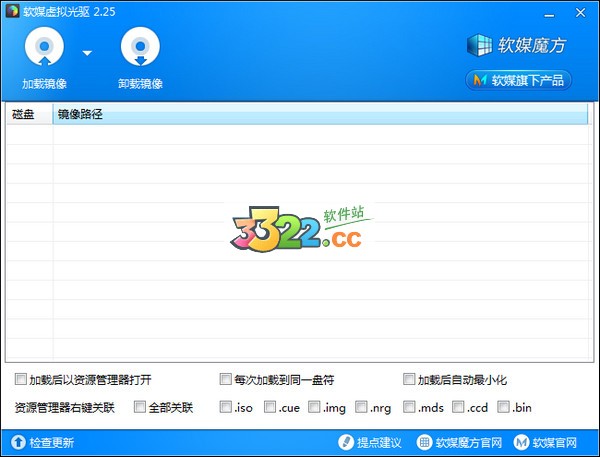Open the 软媒魔方 logo in the header
This screenshot has height=457, width=600.
(516, 45)
